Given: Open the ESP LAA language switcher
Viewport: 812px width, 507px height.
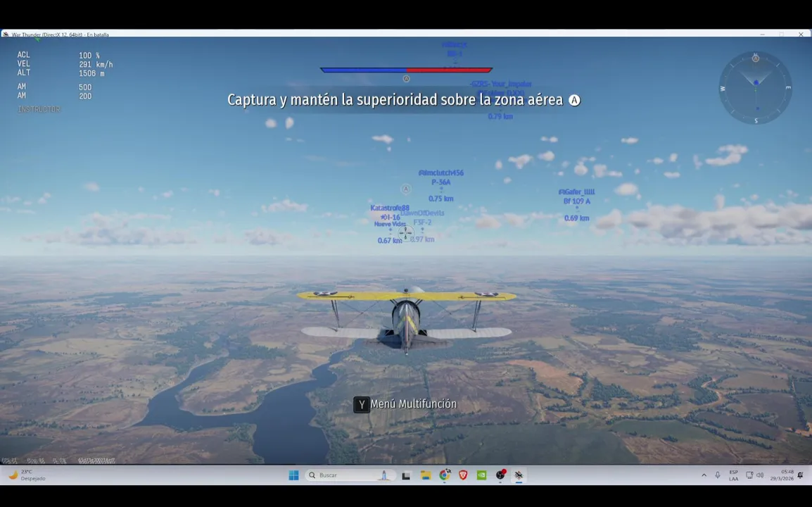Looking at the screenshot, I should pos(734,475).
